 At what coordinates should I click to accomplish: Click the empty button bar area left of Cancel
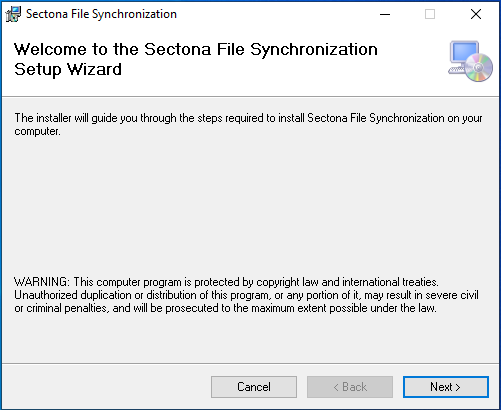[x=107, y=387]
